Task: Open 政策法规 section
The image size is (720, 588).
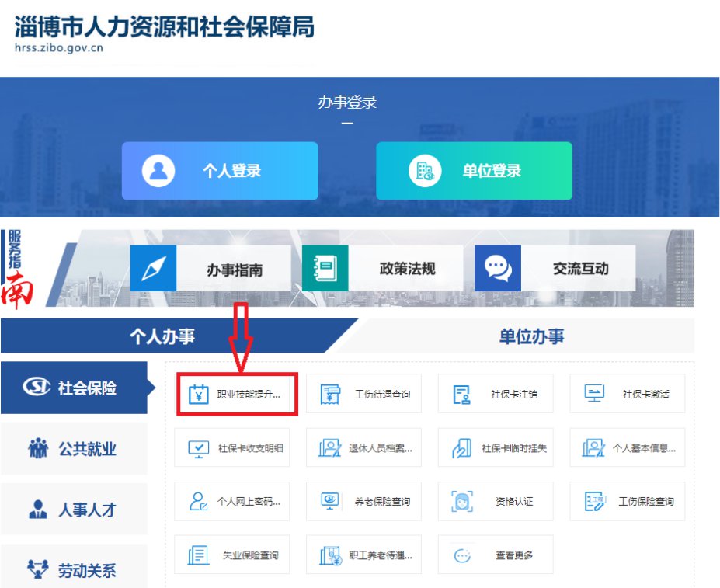Action: tap(382, 269)
